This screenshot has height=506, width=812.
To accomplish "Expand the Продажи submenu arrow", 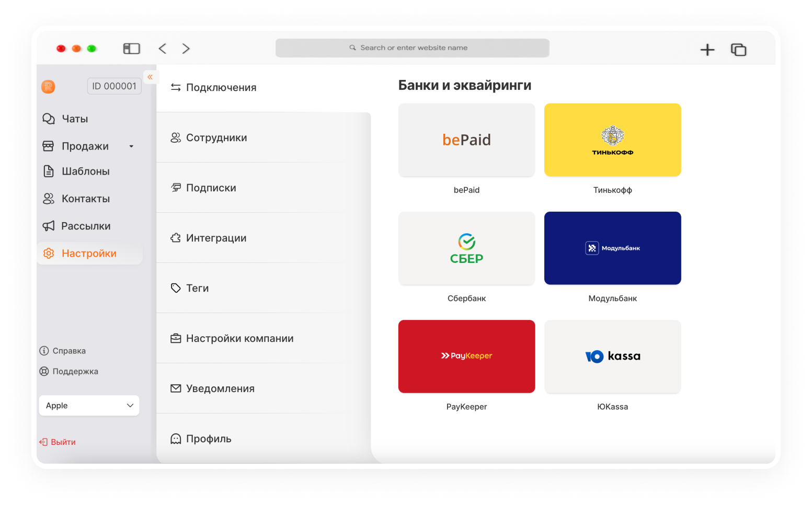I will coord(131,146).
